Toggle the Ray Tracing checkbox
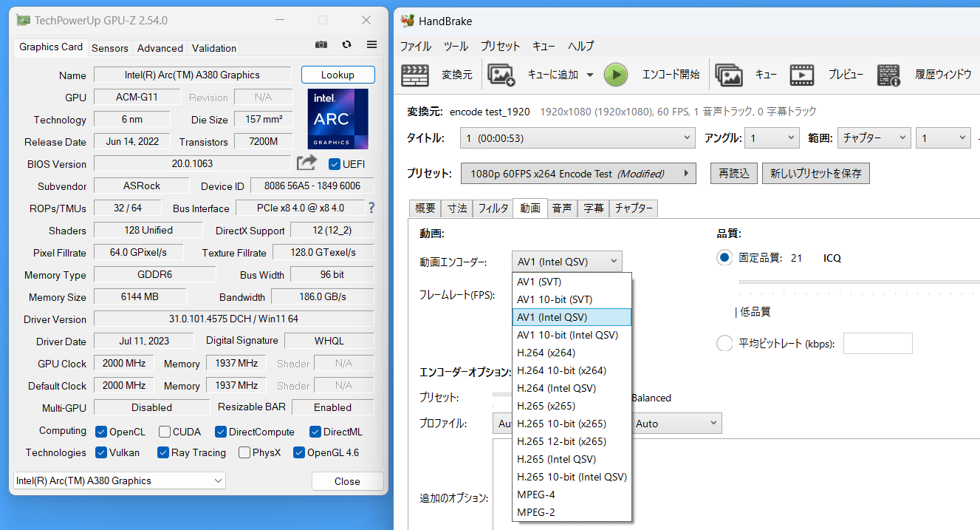This screenshot has width=980, height=530. tap(163, 452)
